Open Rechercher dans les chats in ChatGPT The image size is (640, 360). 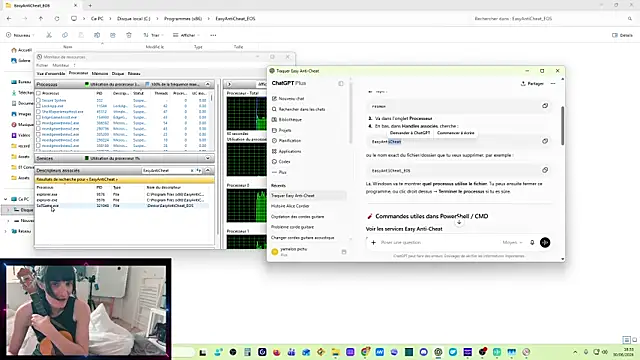point(298,109)
